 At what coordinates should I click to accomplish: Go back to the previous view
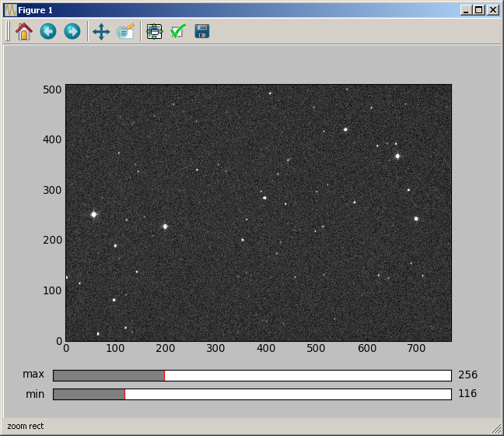pos(48,32)
